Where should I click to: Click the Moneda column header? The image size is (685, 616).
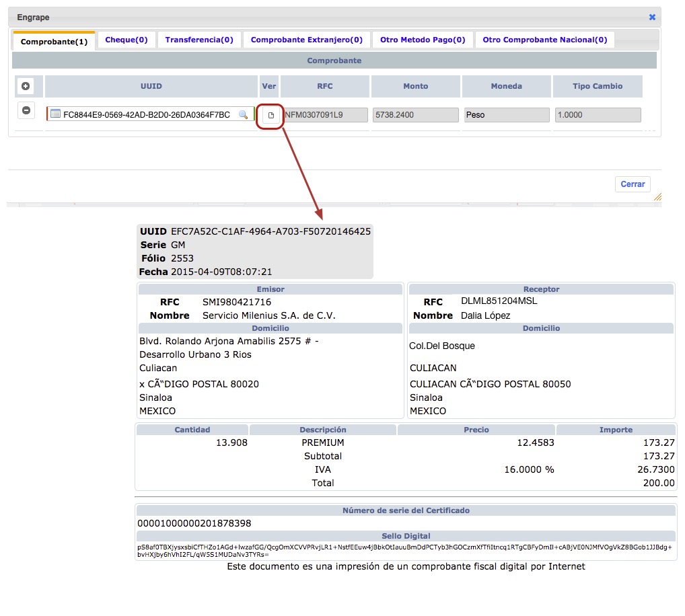(x=506, y=86)
